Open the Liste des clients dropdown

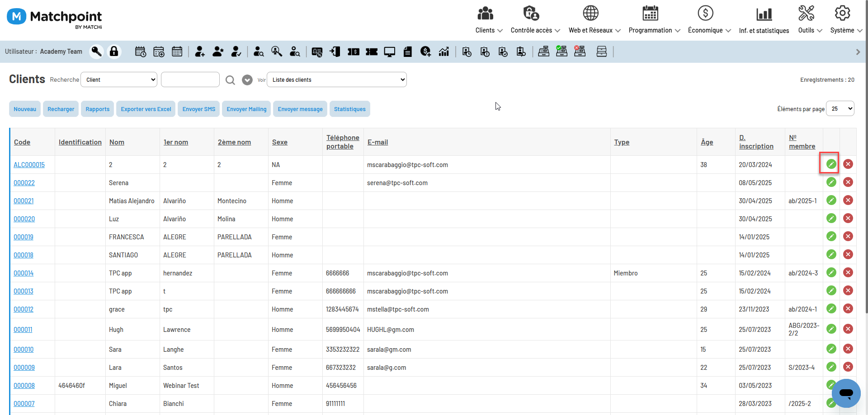click(x=337, y=79)
